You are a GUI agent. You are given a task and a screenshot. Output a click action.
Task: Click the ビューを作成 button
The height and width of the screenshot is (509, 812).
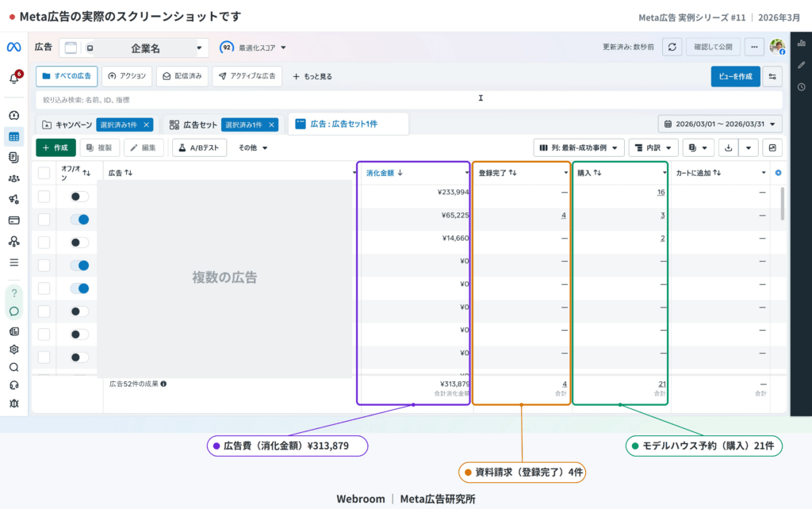(x=735, y=77)
